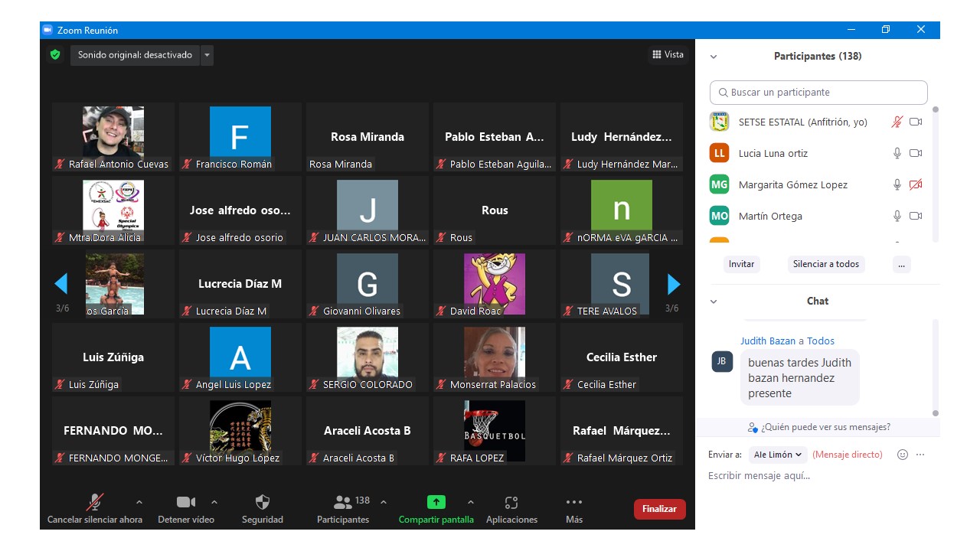
Task: Unmute microphone with Cancelar silenciar ahora
Action: point(95,502)
